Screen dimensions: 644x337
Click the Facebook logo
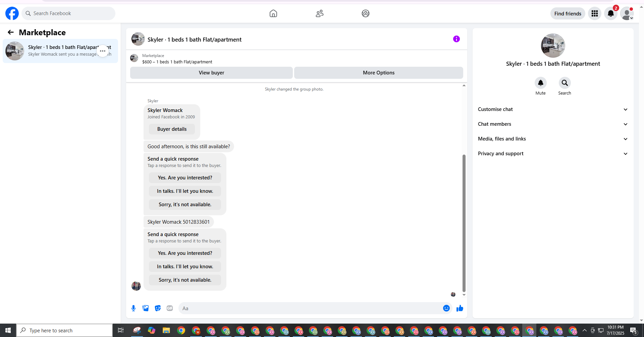12,13
